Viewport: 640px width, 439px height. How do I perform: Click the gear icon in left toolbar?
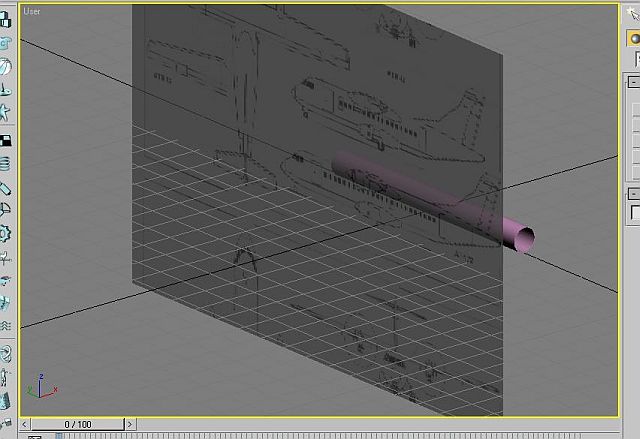coord(6,233)
